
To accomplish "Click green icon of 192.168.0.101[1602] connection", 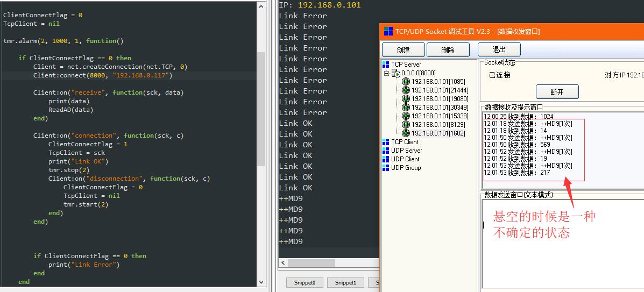I will coord(406,133).
